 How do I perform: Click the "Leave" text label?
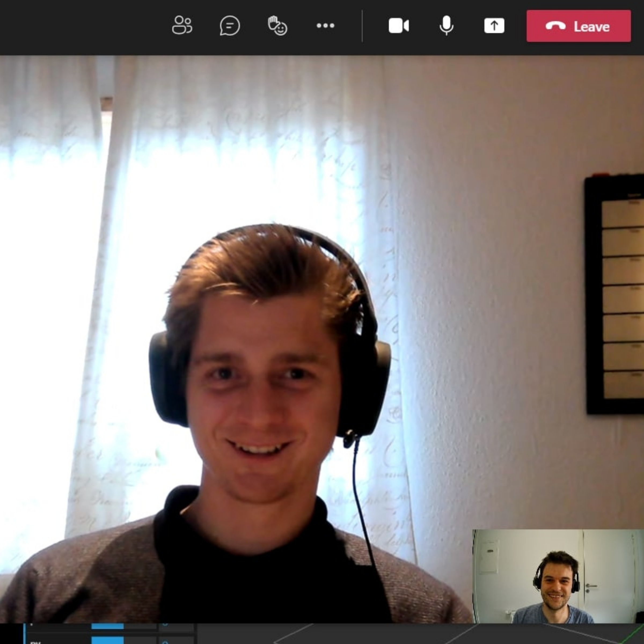(x=591, y=27)
